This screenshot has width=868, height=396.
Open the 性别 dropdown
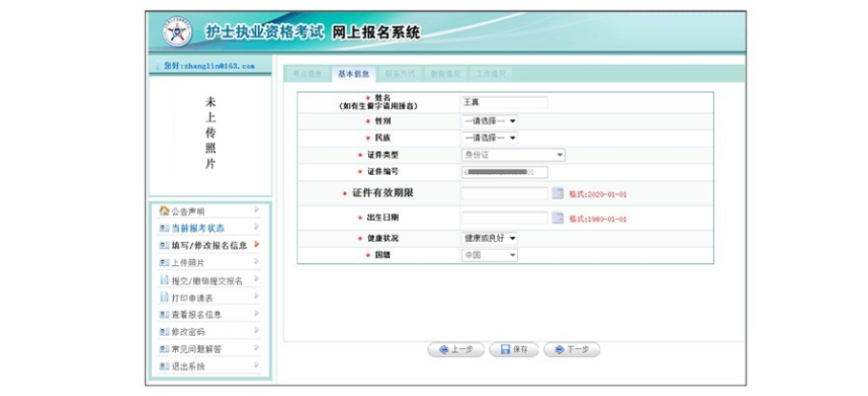click(489, 121)
